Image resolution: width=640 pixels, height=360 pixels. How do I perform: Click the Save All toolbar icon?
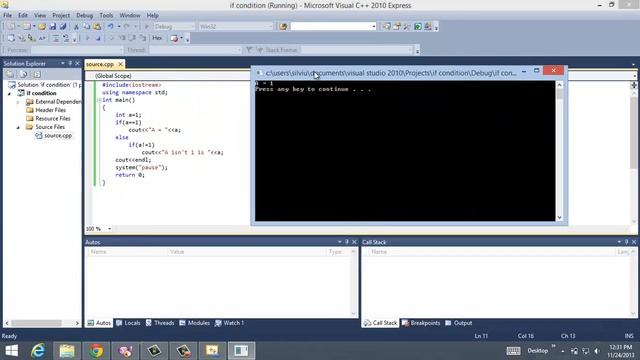[63, 27]
